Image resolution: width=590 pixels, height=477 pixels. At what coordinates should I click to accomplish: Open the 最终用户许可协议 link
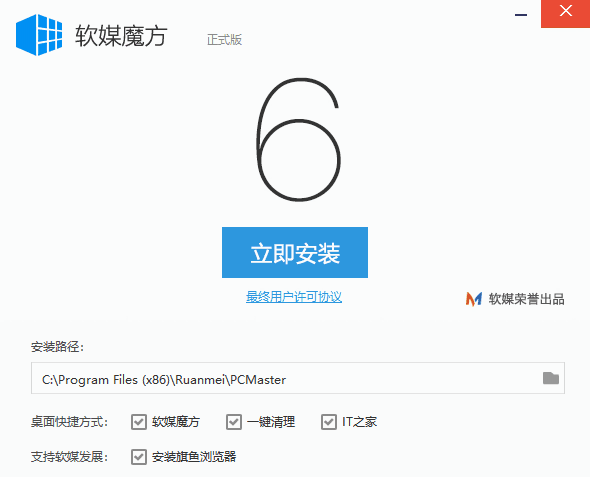pos(294,297)
